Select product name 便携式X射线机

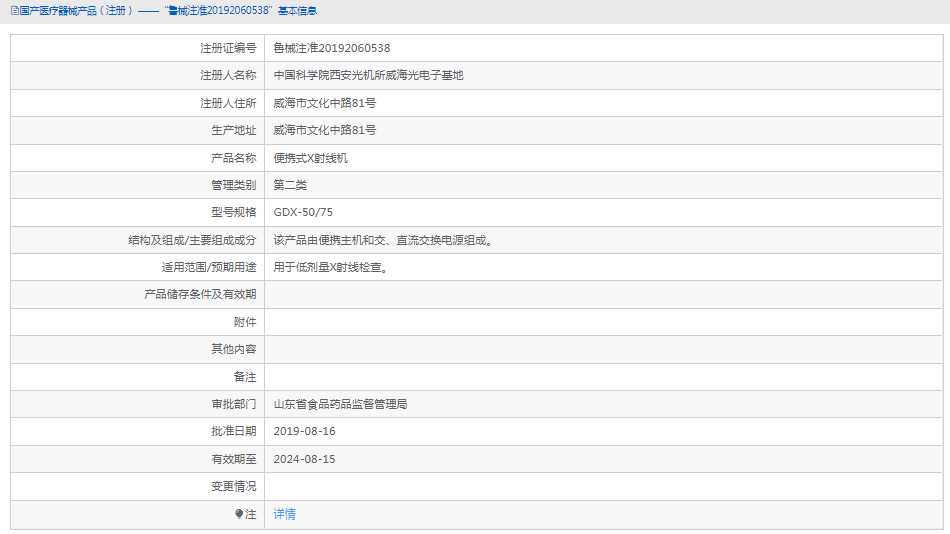[x=310, y=158]
